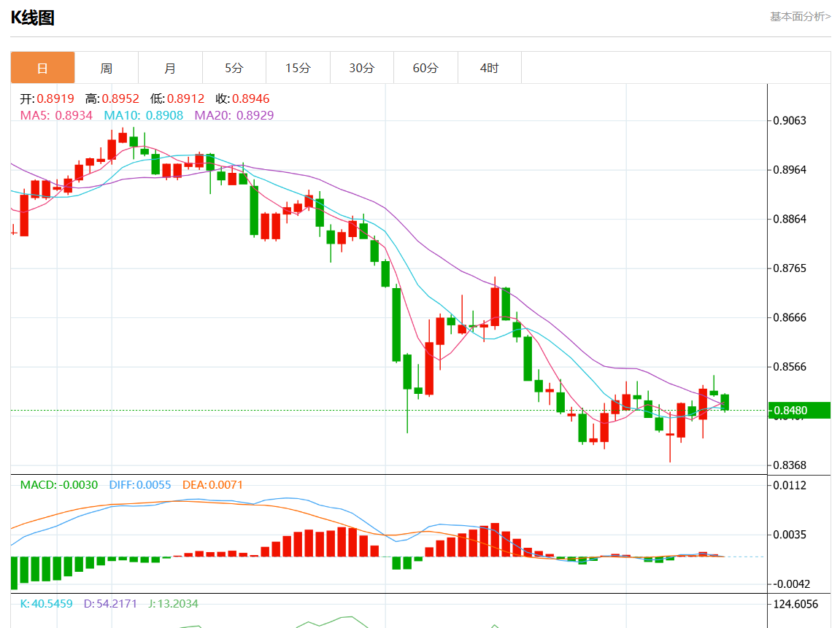Viewport: 840px width, 628px height.
Task: Click the 0.8765 price axis label
Action: (790, 268)
